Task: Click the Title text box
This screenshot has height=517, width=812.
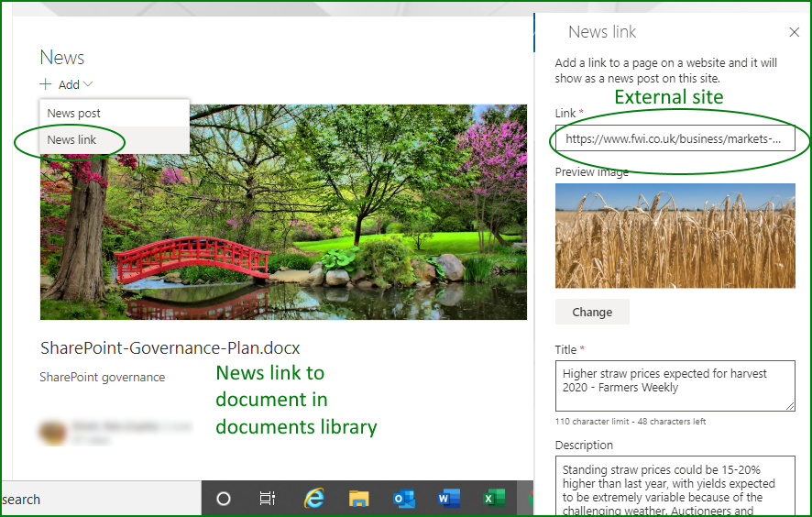Action: coord(675,386)
